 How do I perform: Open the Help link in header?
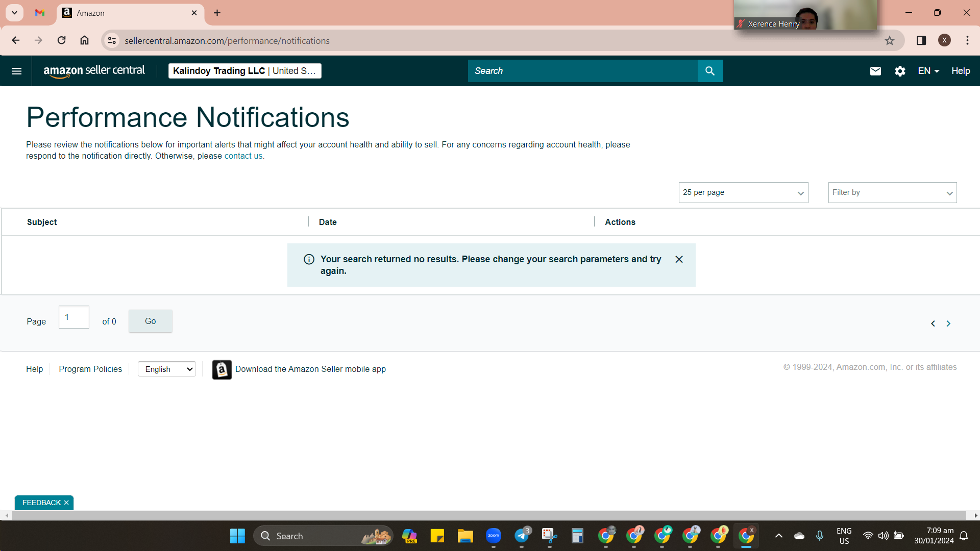click(x=961, y=71)
